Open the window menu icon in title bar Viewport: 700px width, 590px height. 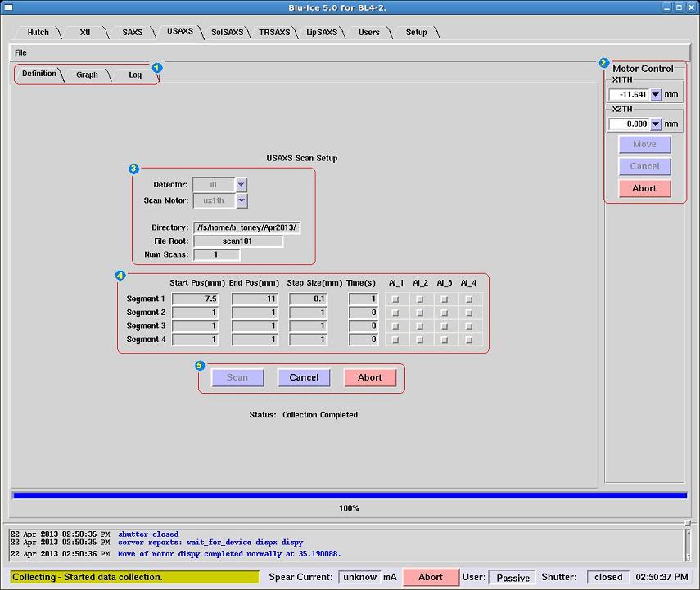(8, 7)
